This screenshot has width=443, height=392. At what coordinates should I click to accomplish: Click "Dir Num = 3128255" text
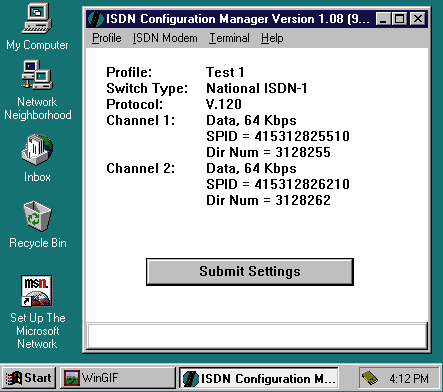[268, 152]
